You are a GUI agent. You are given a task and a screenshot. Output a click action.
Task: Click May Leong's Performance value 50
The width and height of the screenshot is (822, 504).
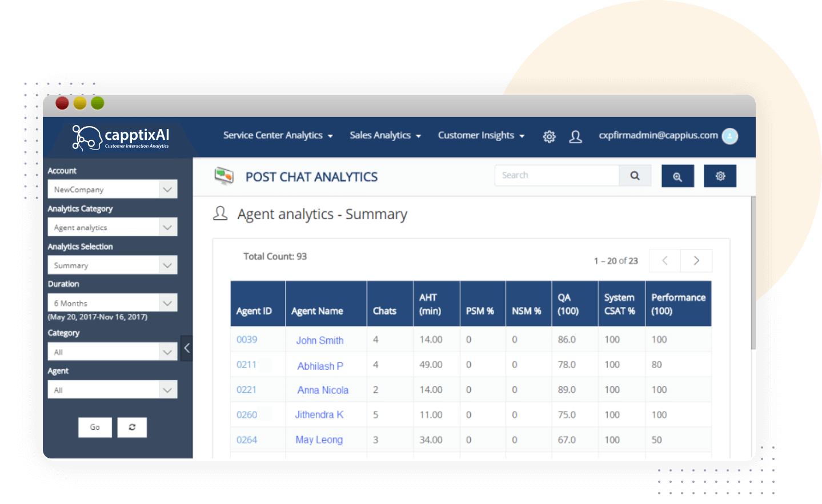(x=657, y=440)
